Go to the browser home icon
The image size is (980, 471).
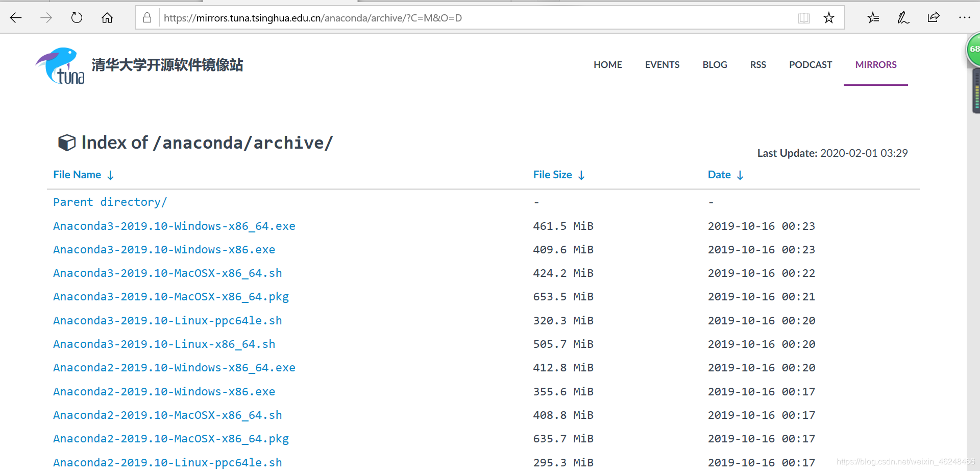point(107,18)
